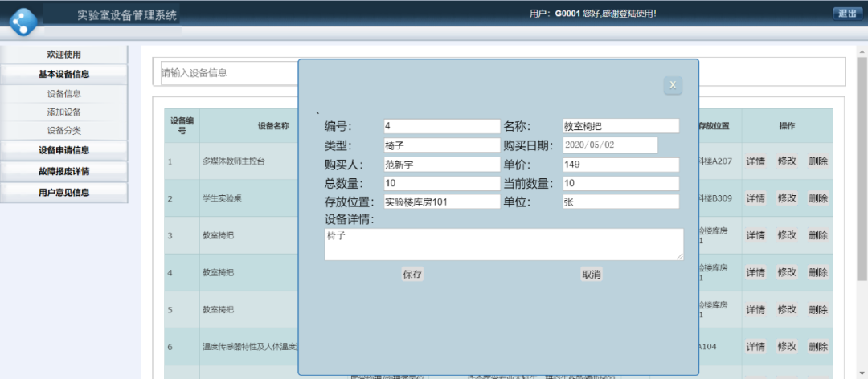
Task: Close the dialog with the X button
Action: 673,85
